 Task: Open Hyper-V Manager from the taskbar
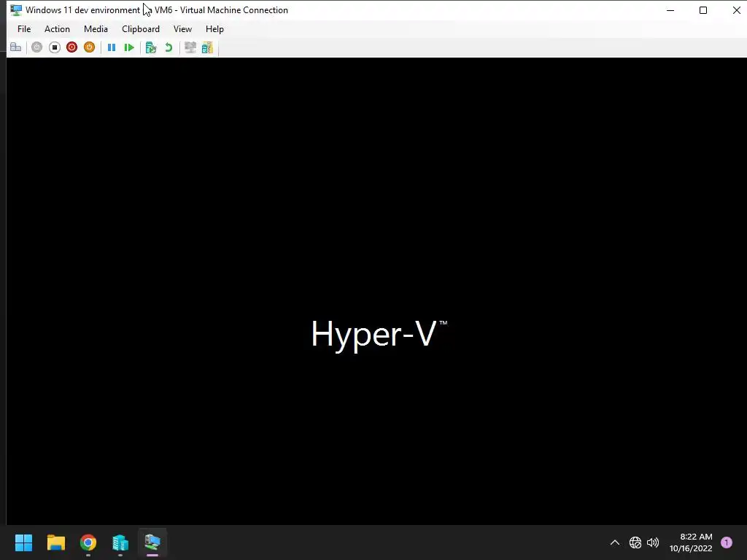[x=120, y=542]
